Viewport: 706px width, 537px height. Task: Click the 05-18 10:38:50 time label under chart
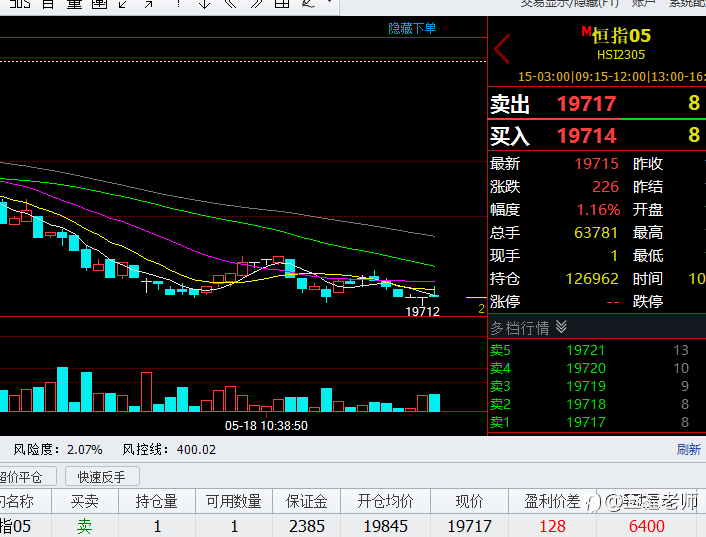[x=266, y=425]
